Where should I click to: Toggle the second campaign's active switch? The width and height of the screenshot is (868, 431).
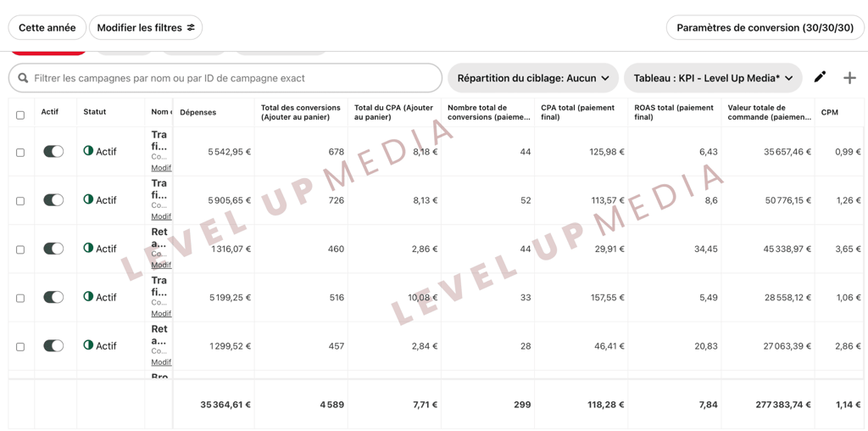[53, 200]
